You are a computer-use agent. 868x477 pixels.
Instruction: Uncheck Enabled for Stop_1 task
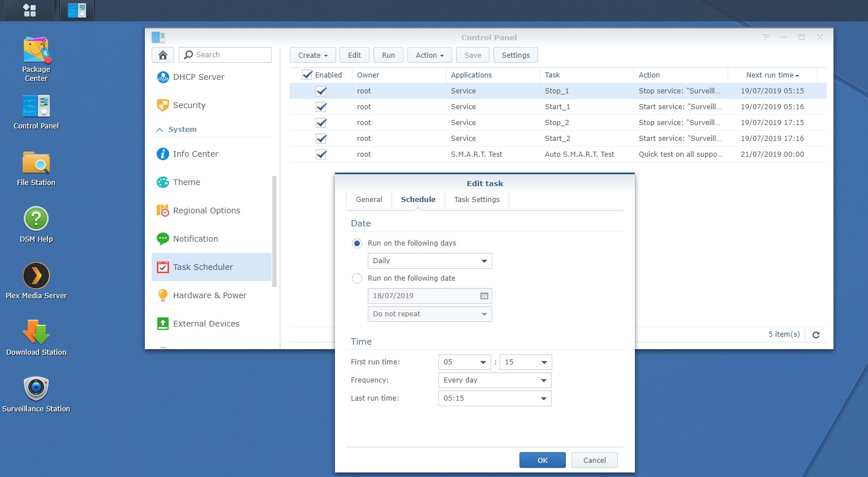click(321, 91)
